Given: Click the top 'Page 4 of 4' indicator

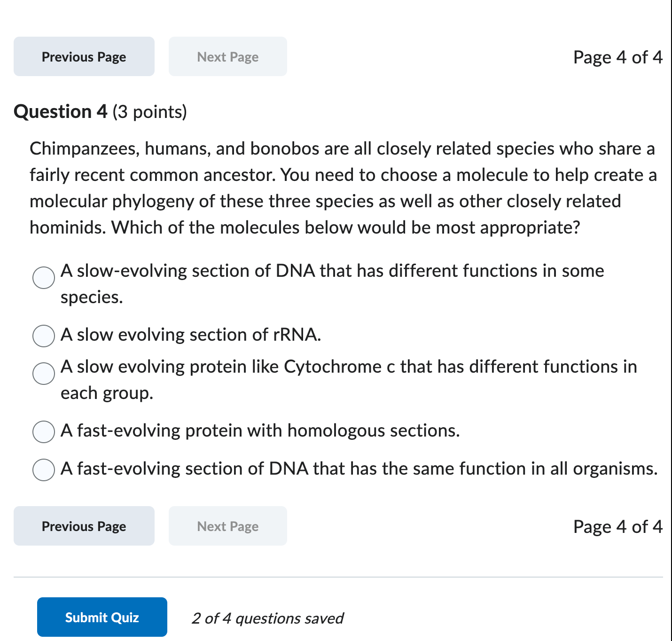Looking at the screenshot, I should (x=617, y=57).
